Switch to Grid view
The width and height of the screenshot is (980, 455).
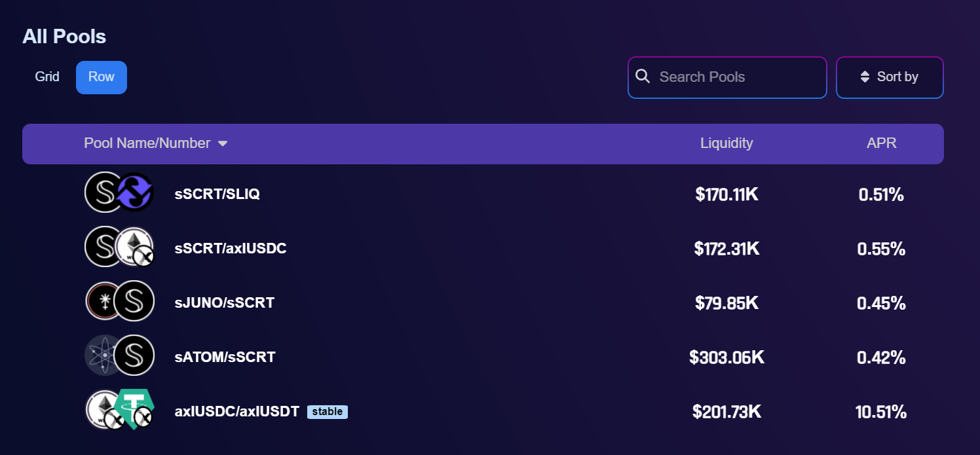pos(47,77)
